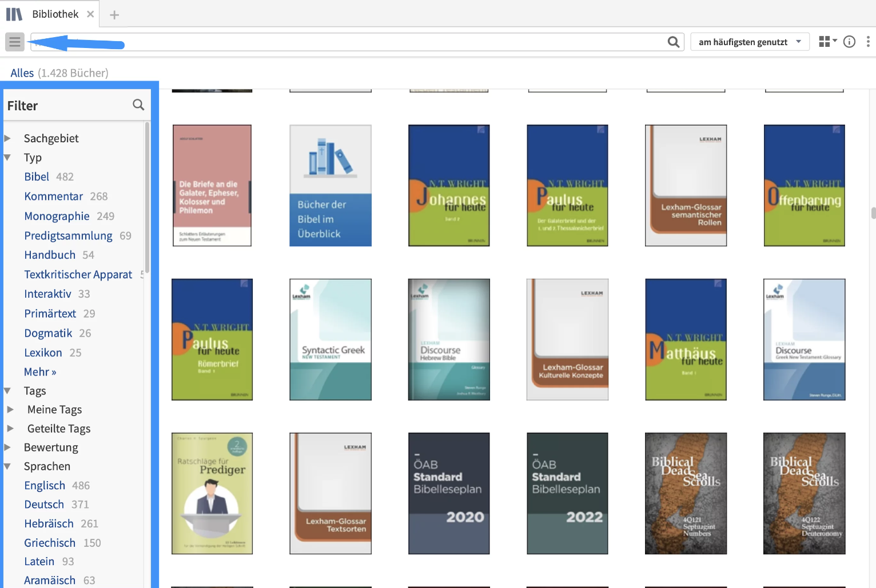Screen dimensions: 876x588
Task: Filter by language Latein
Action: pos(39,562)
